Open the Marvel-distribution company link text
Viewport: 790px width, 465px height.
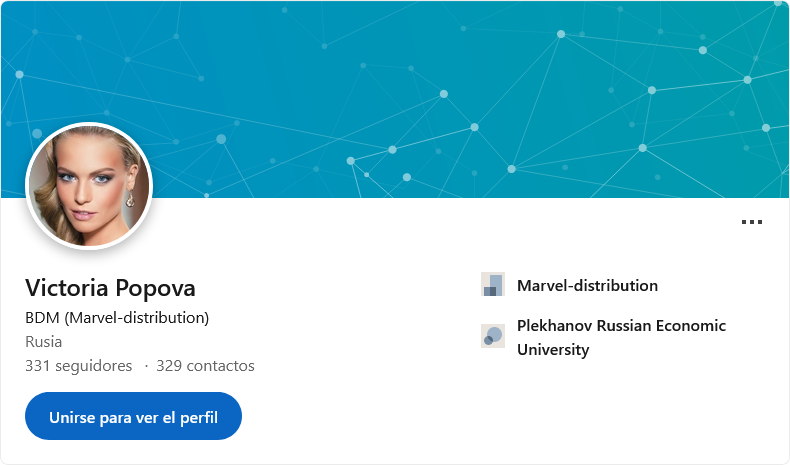(x=587, y=286)
